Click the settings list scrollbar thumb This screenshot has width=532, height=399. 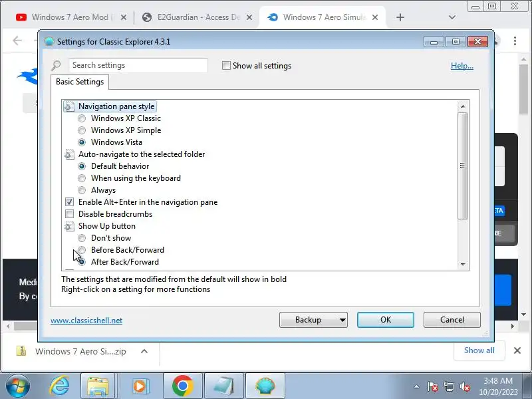coord(462,166)
